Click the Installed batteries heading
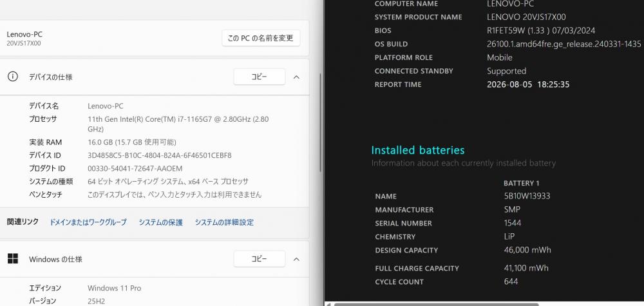The width and height of the screenshot is (644, 306). (x=418, y=150)
